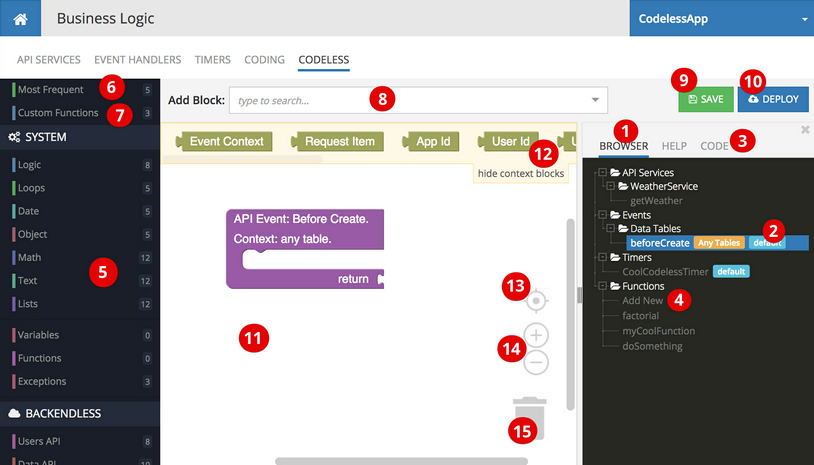
Task: Click Add New under Functions
Action: [x=643, y=300]
